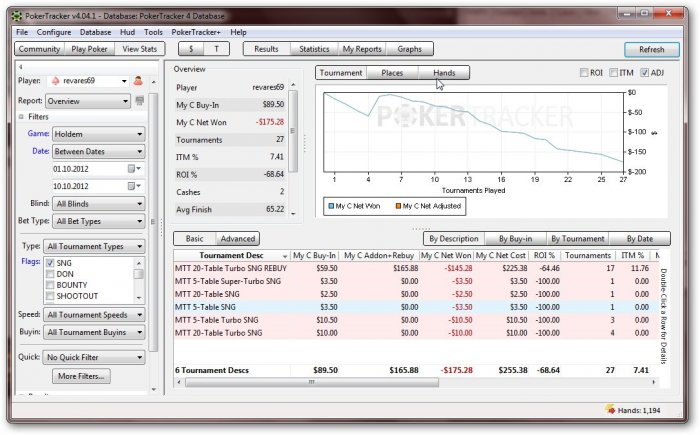Show the Places graph view
The width and height of the screenshot is (700, 435).
392,73
